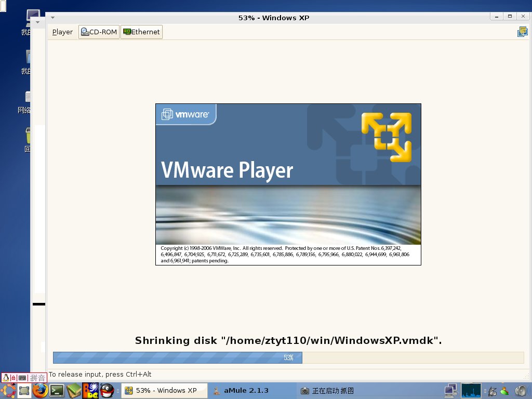Click the show desktop icon in panel

[24, 391]
